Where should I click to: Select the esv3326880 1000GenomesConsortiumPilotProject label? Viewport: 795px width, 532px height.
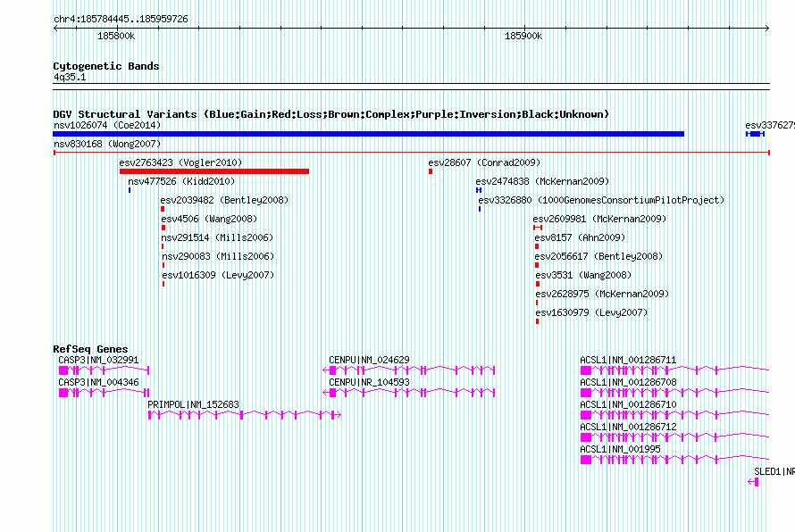(x=601, y=200)
